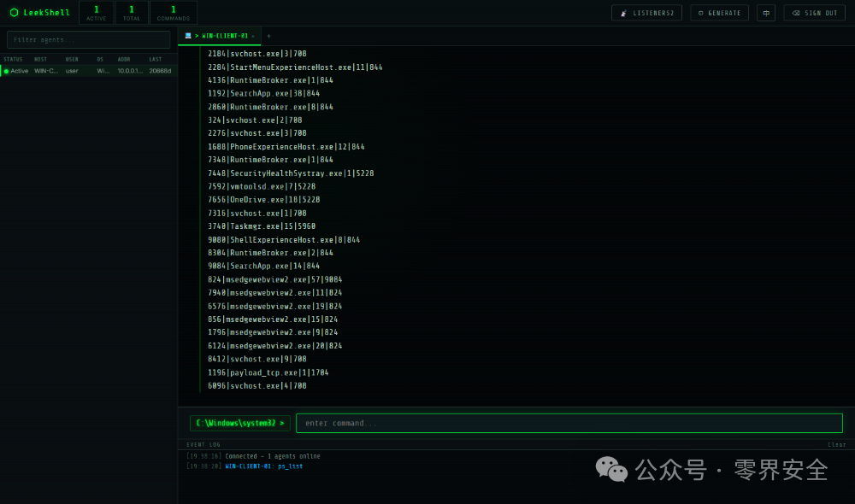Click the EVENT LOG header label
Screen dimensions: 855x504
[203, 444]
